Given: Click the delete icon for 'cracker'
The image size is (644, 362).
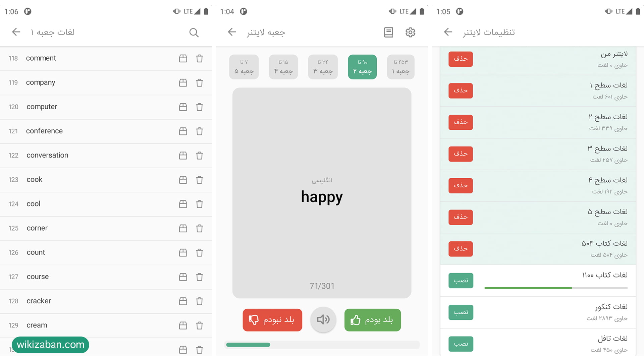Looking at the screenshot, I should [x=200, y=301].
